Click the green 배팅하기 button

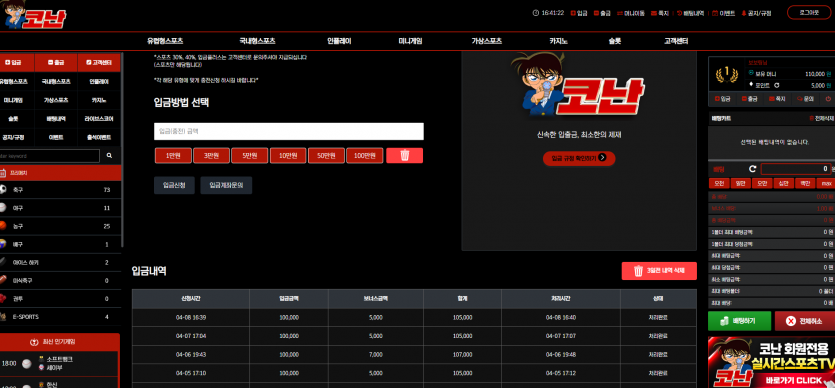coord(739,321)
